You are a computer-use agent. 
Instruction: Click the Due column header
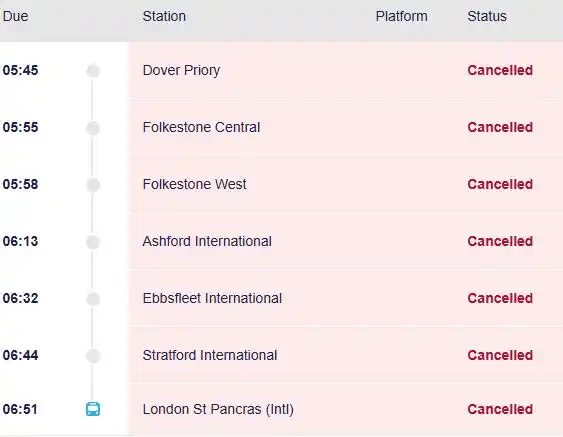pos(15,16)
